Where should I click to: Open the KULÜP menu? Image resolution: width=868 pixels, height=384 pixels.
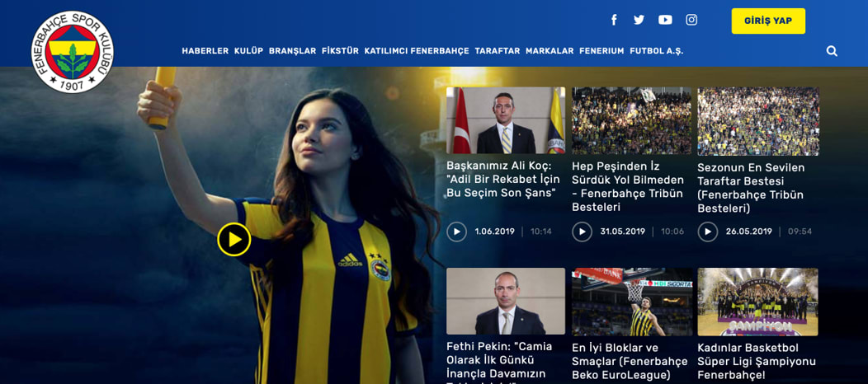pos(248,51)
